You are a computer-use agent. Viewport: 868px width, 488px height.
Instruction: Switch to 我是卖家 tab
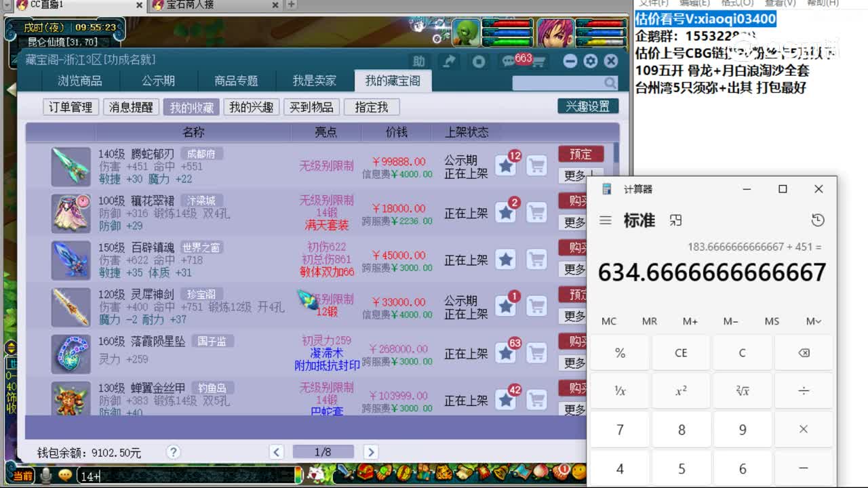[314, 81]
